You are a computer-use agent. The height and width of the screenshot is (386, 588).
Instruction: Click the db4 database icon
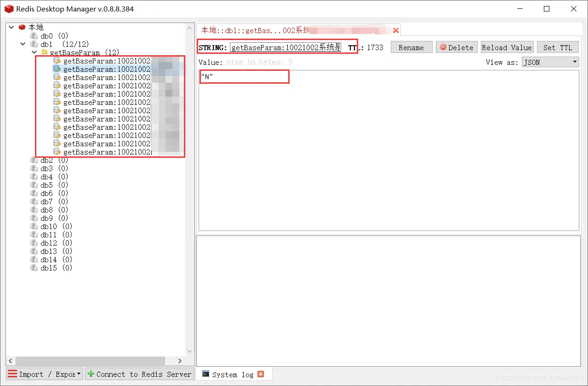pos(34,177)
